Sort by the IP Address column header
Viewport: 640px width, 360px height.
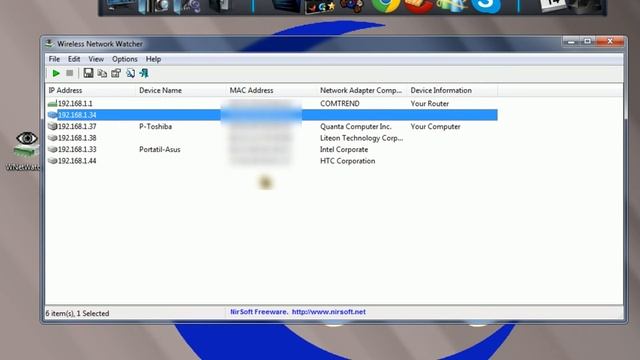tap(90, 91)
